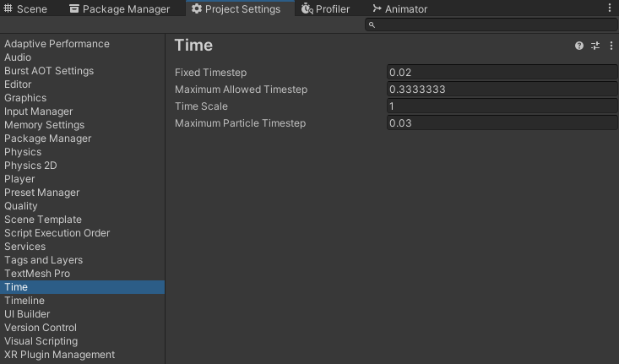Open the Package Manager tab

(119, 9)
